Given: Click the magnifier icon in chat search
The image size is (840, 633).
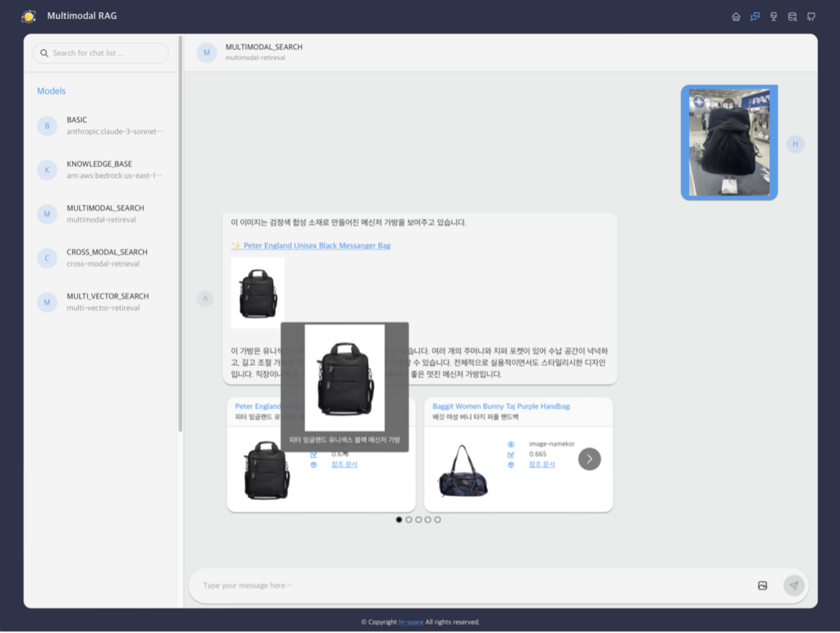Looking at the screenshot, I should [x=44, y=53].
